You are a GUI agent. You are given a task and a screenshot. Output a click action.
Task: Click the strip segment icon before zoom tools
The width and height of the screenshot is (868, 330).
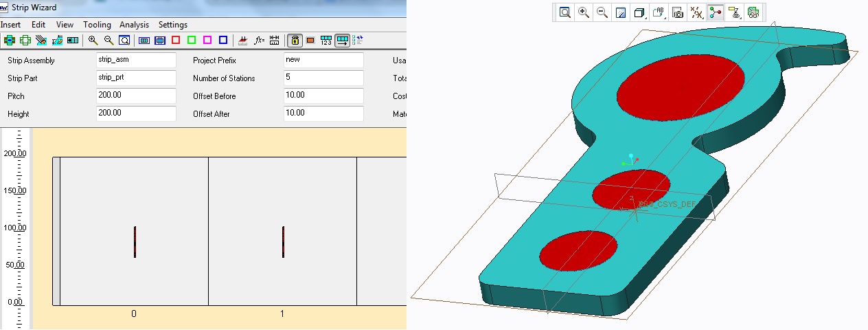(72, 40)
